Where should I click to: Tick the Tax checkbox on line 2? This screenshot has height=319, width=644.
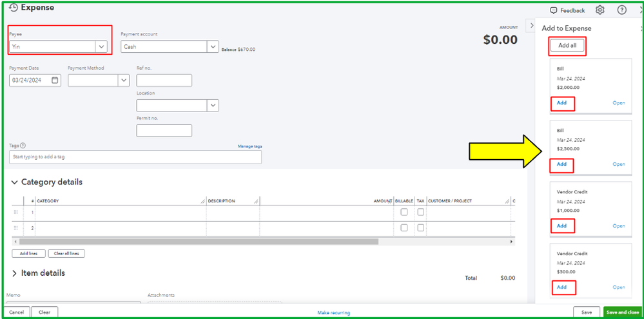[420, 228]
